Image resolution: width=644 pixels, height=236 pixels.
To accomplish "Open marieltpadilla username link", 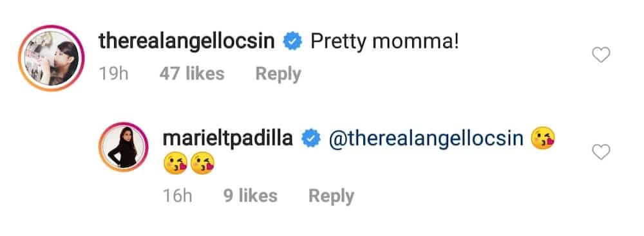I will (x=228, y=139).
